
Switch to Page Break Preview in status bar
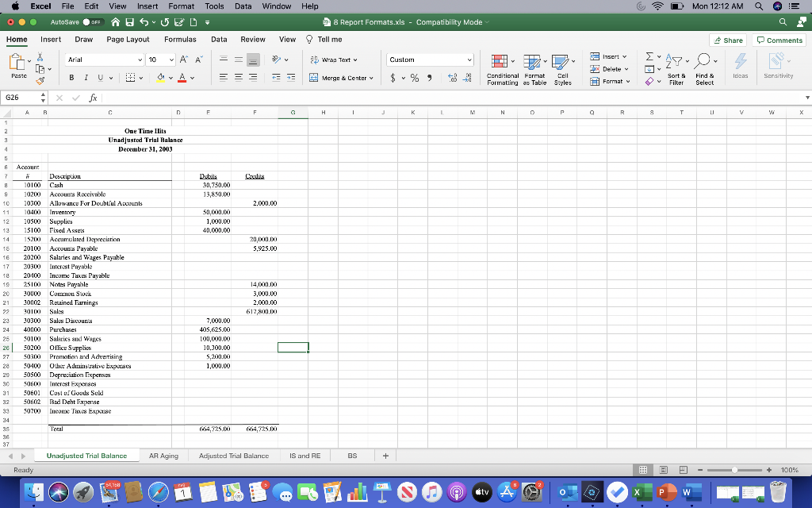click(x=683, y=470)
